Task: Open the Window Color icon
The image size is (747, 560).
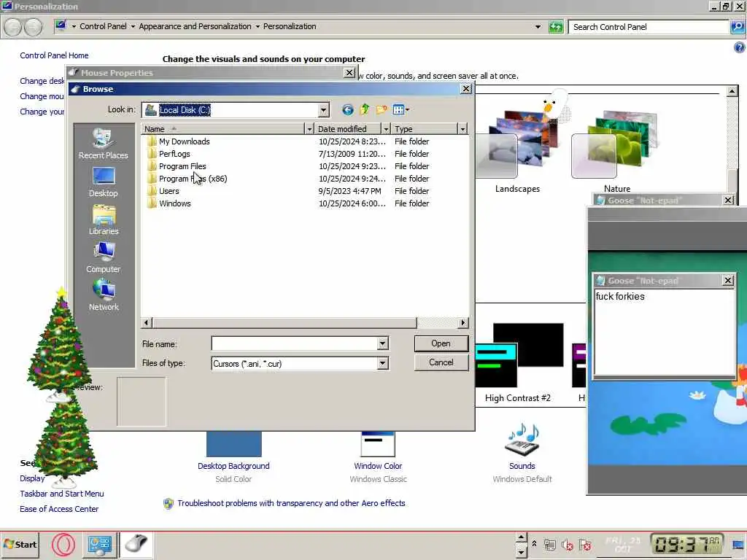Action: click(x=378, y=444)
